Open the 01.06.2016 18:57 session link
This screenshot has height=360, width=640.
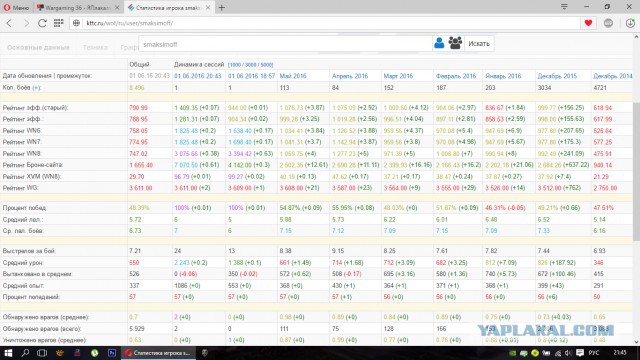click(x=251, y=76)
